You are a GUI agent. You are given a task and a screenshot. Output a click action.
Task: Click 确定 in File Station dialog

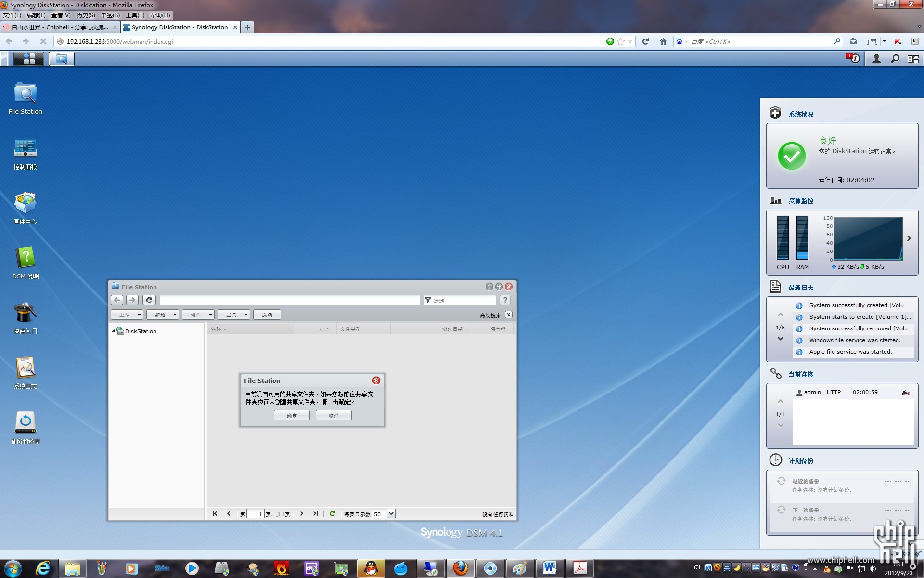pos(292,416)
